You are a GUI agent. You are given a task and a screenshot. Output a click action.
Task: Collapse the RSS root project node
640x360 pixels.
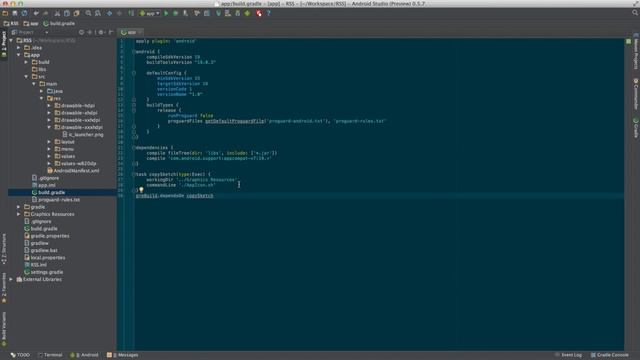pos(11,40)
